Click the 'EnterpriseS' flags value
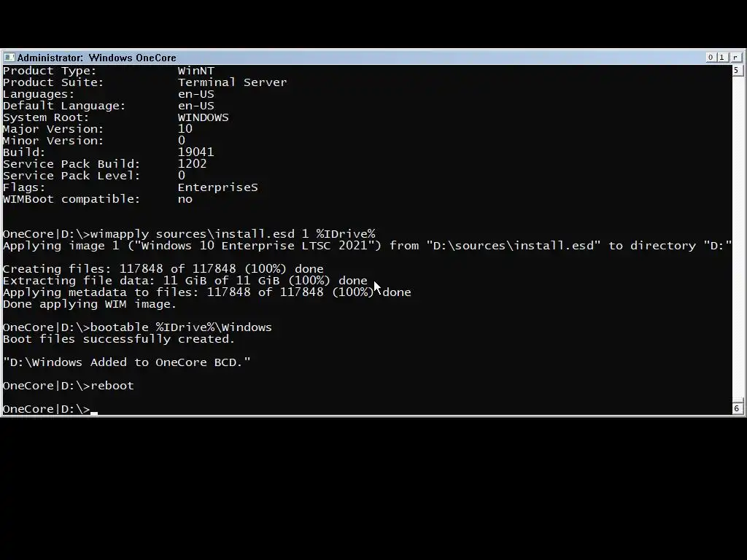747x560 pixels. pyautogui.click(x=217, y=187)
